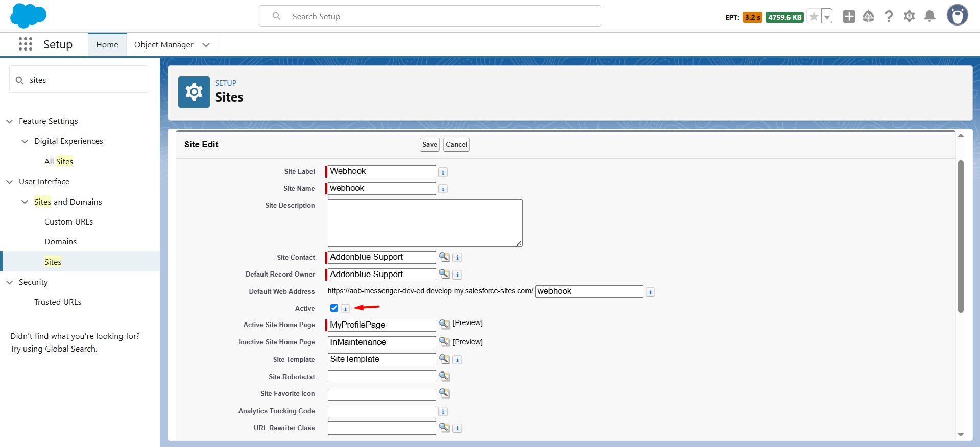Click the Salesforce cloud logo
This screenshot has height=447, width=980.
[x=28, y=15]
